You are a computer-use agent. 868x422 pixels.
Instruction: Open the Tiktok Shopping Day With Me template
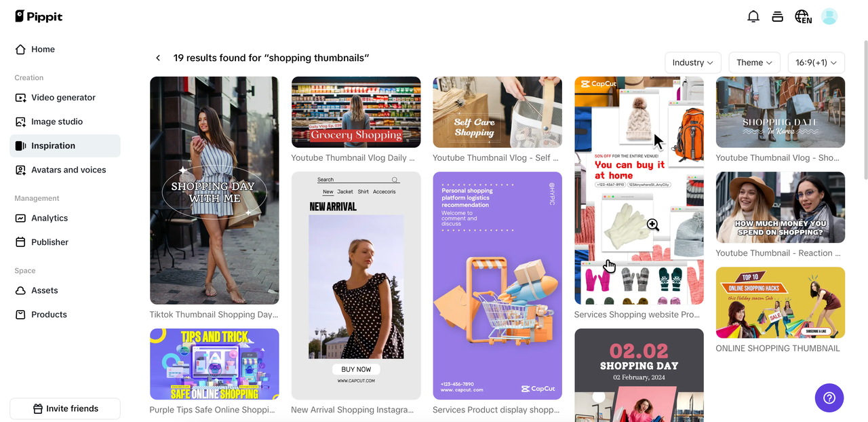(x=214, y=190)
